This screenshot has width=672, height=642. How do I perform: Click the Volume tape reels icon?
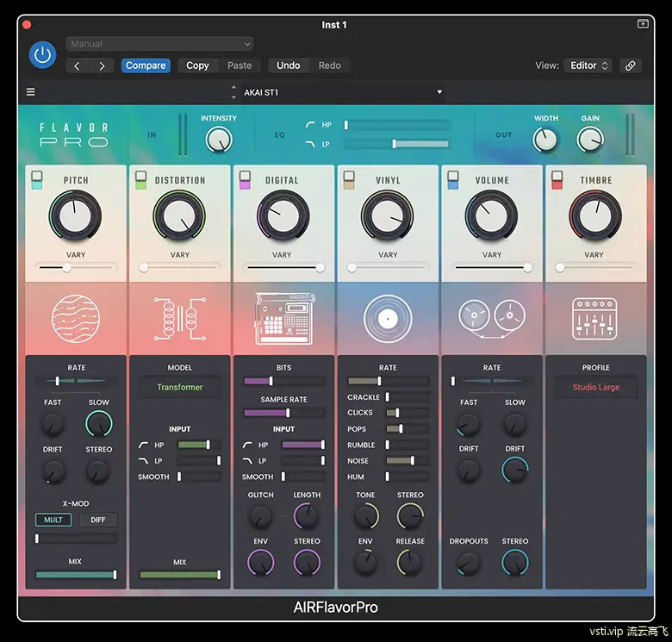click(492, 319)
